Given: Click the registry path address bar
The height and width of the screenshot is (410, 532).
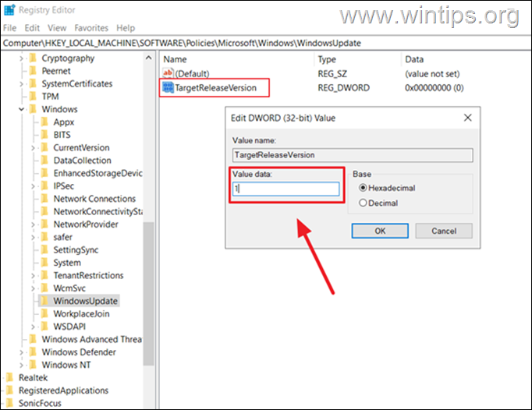Looking at the screenshot, I should (265, 43).
